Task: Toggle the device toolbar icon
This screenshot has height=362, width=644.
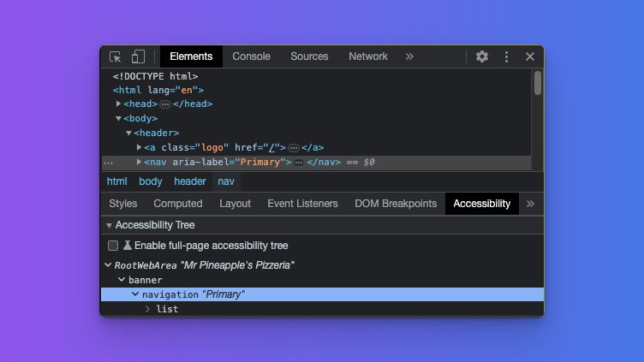Action: coord(138,56)
